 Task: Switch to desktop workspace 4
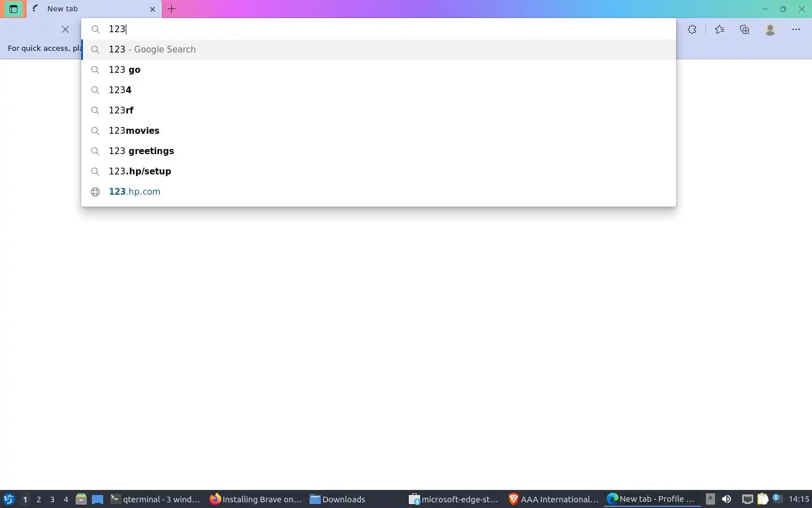[65, 499]
